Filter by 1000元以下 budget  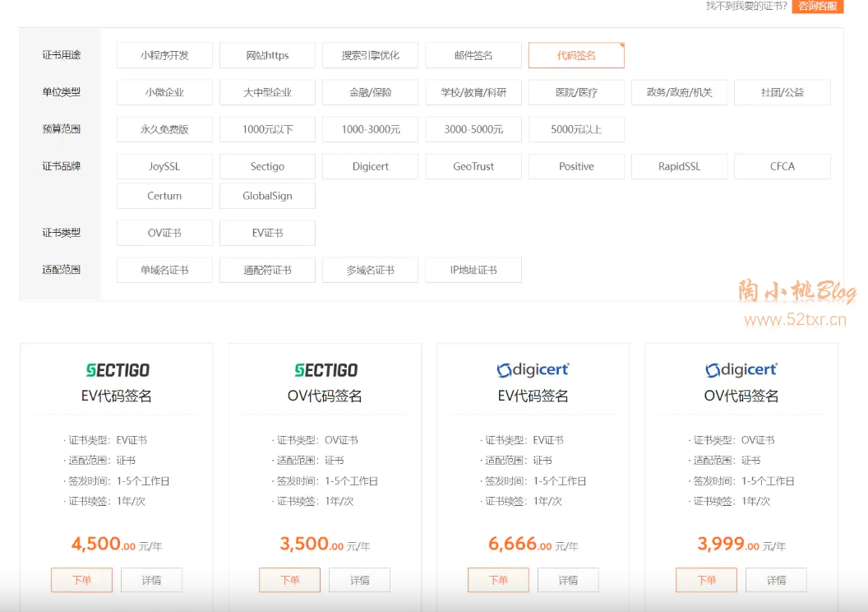point(267,130)
